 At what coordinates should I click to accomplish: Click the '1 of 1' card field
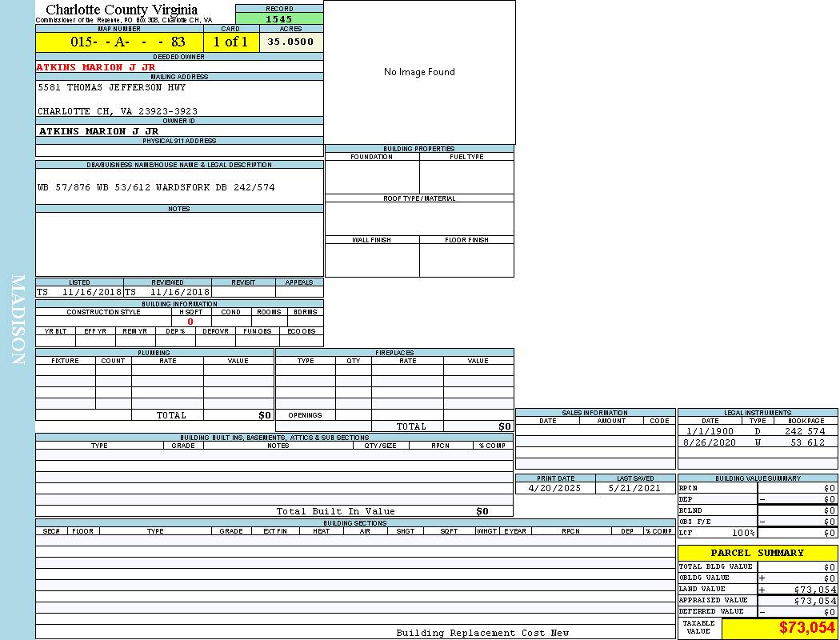click(230, 42)
